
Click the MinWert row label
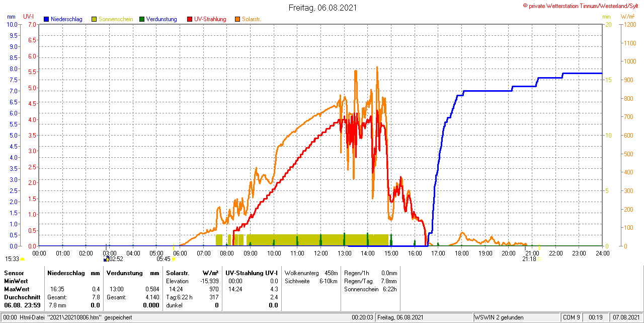coord(16,281)
